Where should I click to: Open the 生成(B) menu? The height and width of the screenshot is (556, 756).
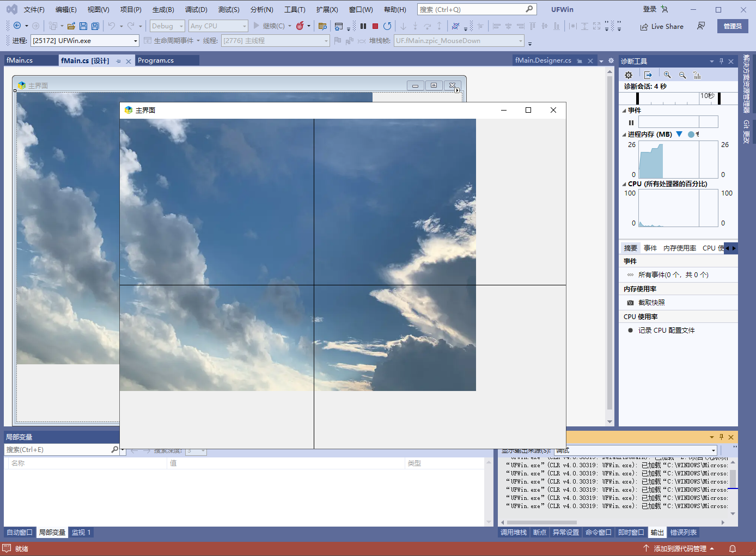[163, 9]
